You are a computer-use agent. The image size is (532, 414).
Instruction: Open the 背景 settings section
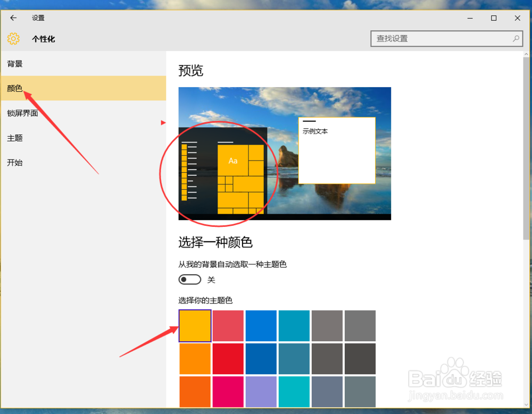coord(14,64)
